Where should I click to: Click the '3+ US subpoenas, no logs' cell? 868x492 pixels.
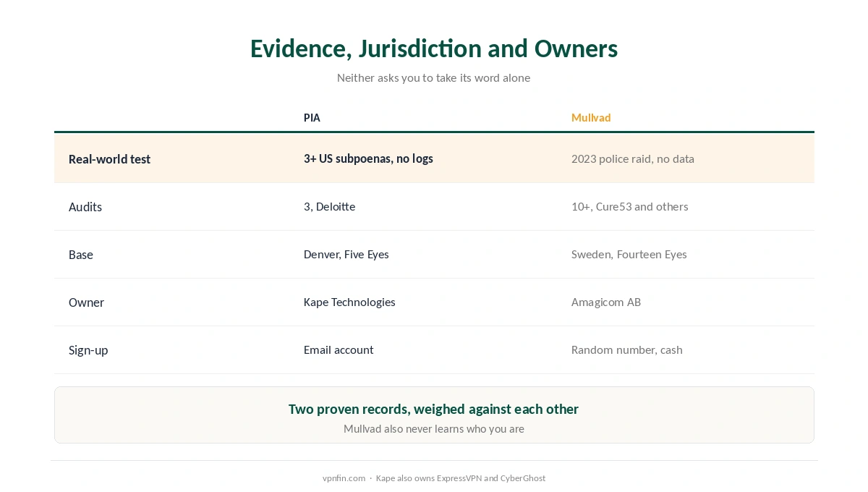pyautogui.click(x=368, y=158)
